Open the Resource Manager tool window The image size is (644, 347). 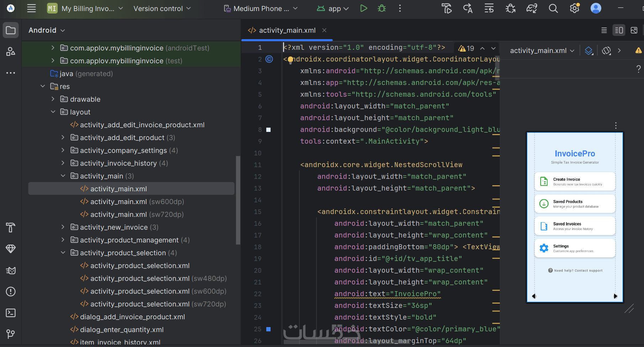coord(11,52)
